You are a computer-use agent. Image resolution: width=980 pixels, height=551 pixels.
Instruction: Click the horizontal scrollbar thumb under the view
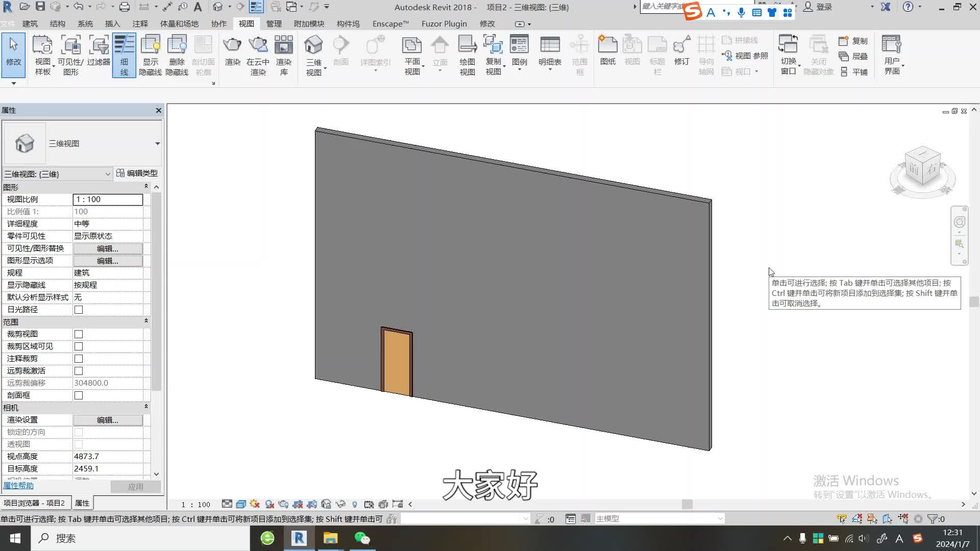(687, 504)
